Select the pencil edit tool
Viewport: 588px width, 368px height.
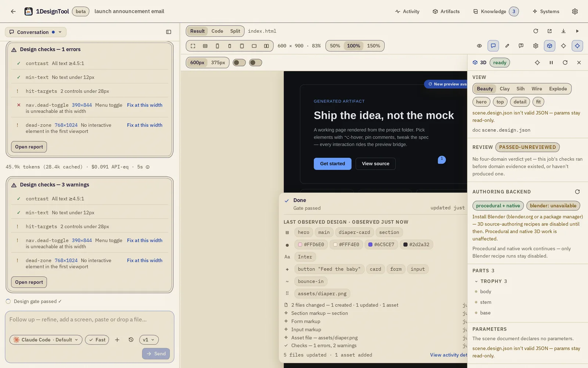tap(507, 46)
